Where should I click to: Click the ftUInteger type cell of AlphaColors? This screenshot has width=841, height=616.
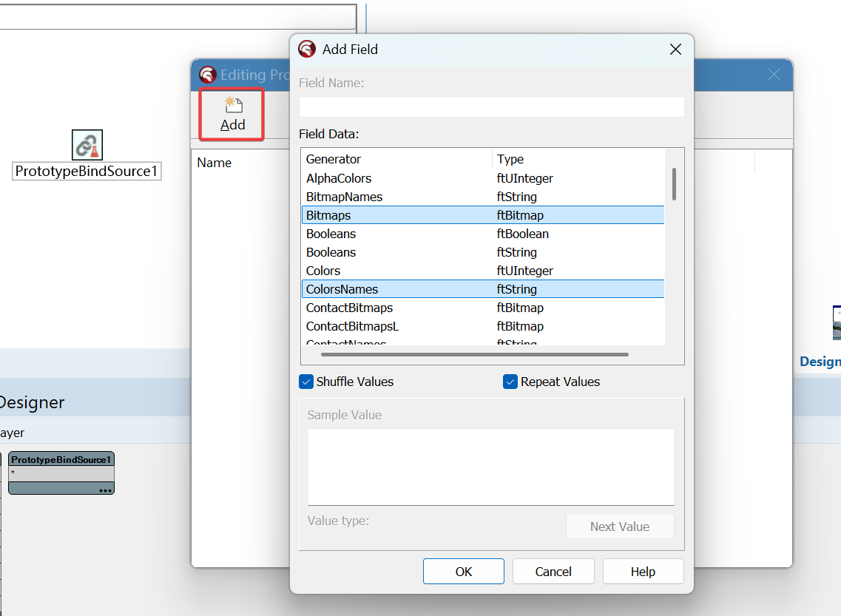click(524, 178)
